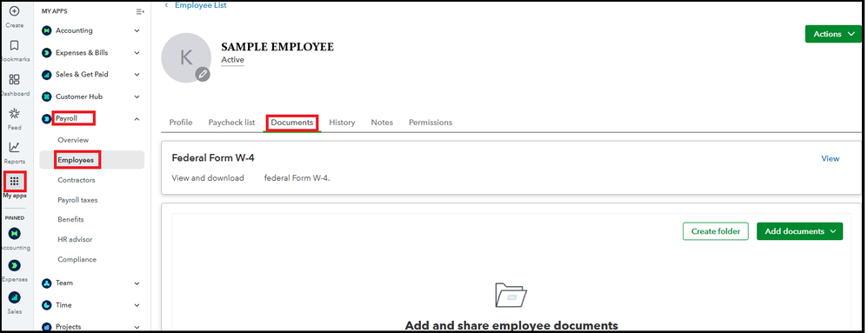Switch to the Permissions tab
The width and height of the screenshot is (868, 333).
[431, 123]
